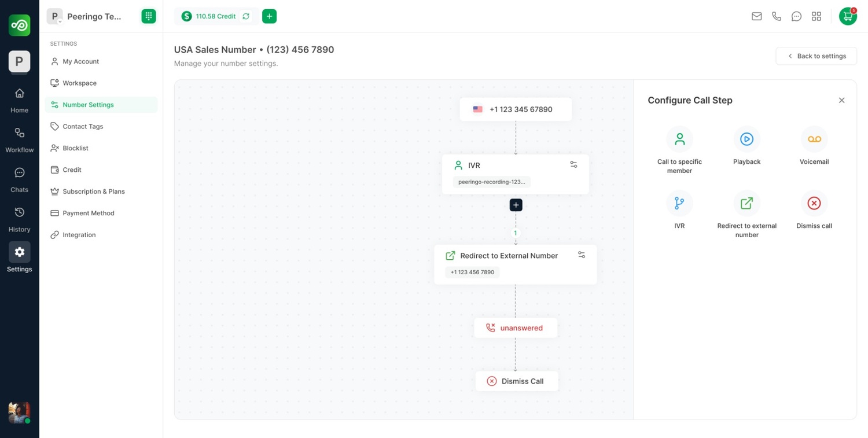
Task: Select Number Settings in sidebar
Action: click(101, 105)
